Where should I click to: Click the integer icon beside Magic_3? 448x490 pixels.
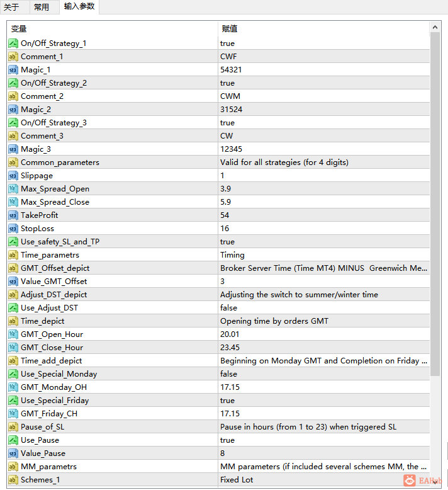coord(13,149)
